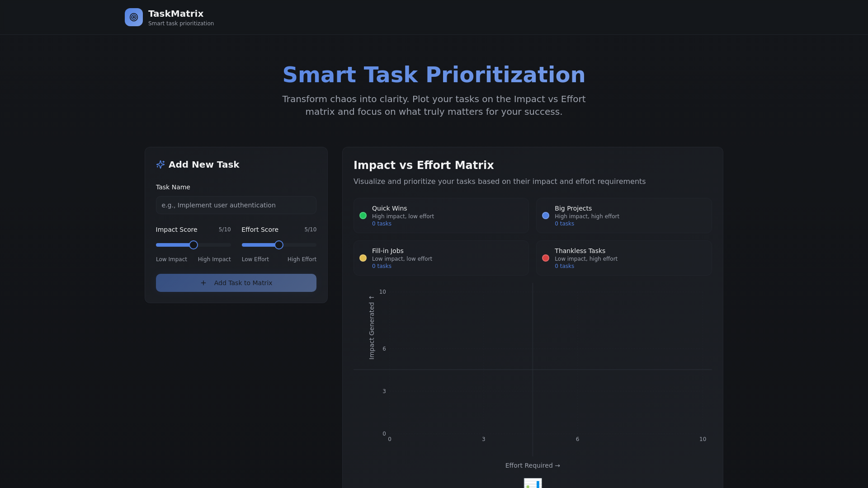Click the green Quick Wins dot indicator
Screen dimensions: 868x488
coord(363,216)
